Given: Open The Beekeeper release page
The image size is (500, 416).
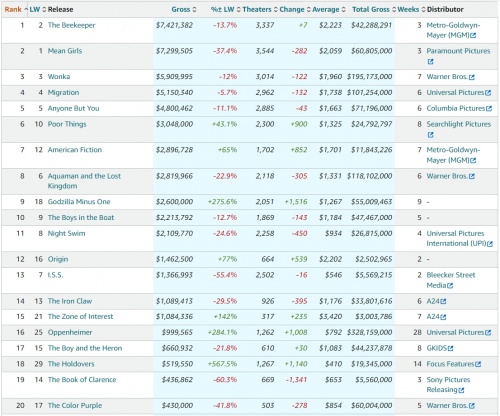Looking at the screenshot, I should click(71, 25).
